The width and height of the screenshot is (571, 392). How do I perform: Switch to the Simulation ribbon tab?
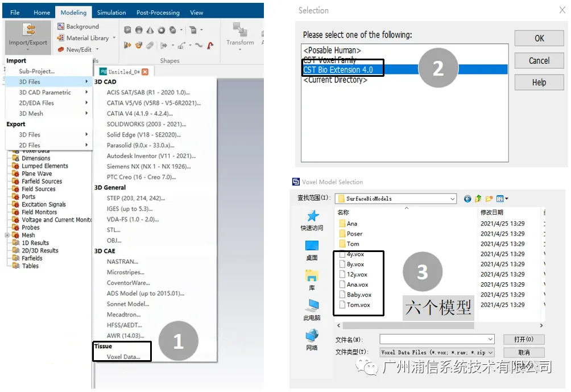pyautogui.click(x=111, y=13)
